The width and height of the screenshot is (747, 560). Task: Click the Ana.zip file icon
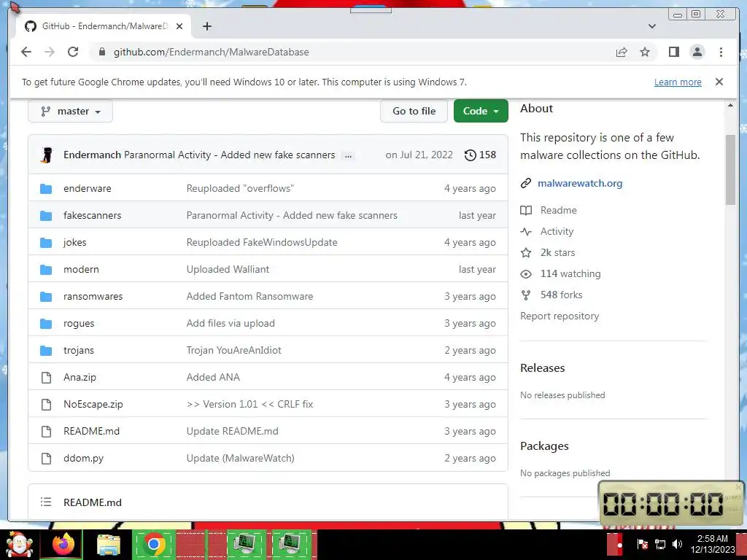click(x=46, y=378)
